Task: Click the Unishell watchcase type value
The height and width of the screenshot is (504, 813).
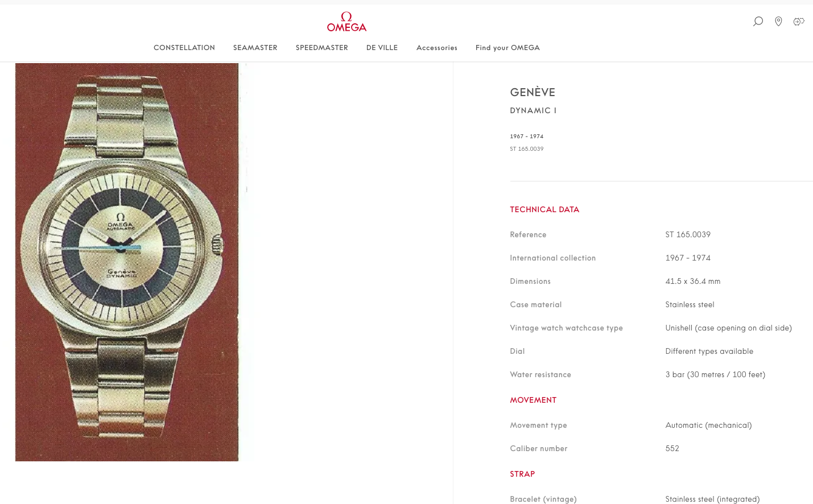Action: 729,328
